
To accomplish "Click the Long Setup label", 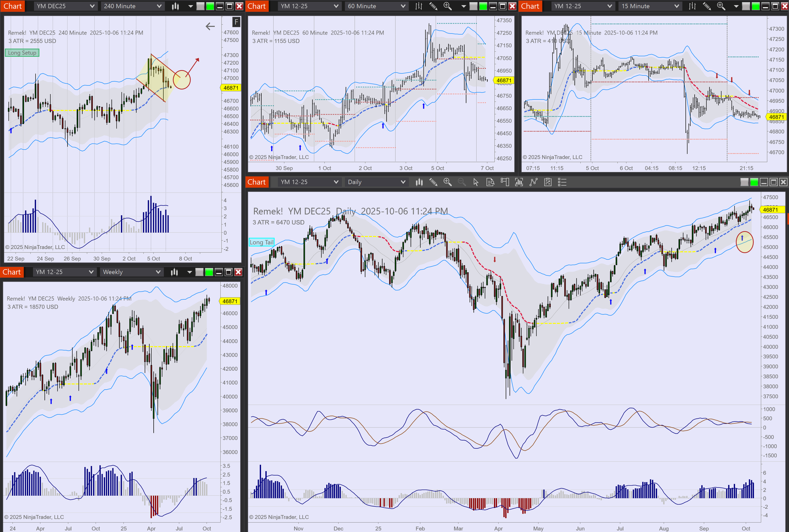I will (x=22, y=53).
